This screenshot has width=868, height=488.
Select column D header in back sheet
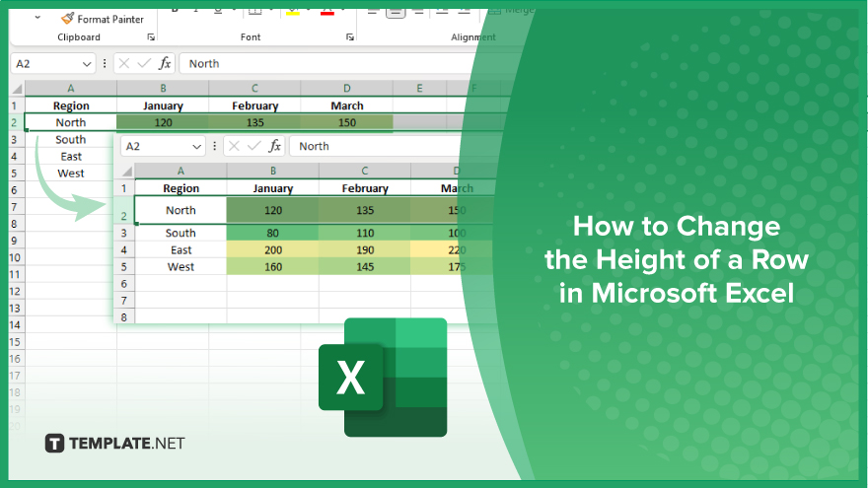346,88
